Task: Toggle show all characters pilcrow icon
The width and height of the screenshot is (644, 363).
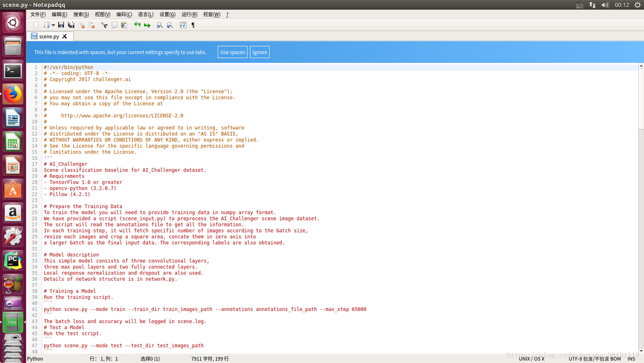Action: point(193,25)
